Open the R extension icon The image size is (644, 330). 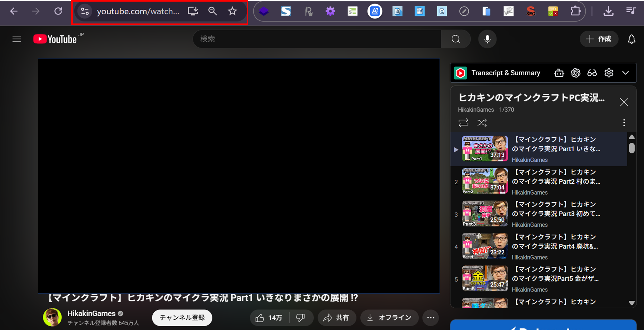(308, 12)
